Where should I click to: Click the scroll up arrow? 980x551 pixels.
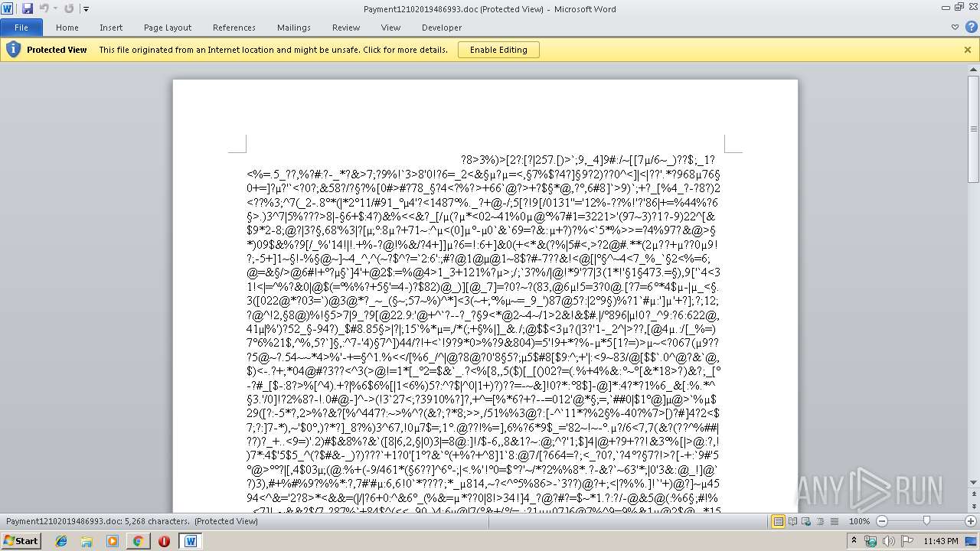[x=973, y=70]
